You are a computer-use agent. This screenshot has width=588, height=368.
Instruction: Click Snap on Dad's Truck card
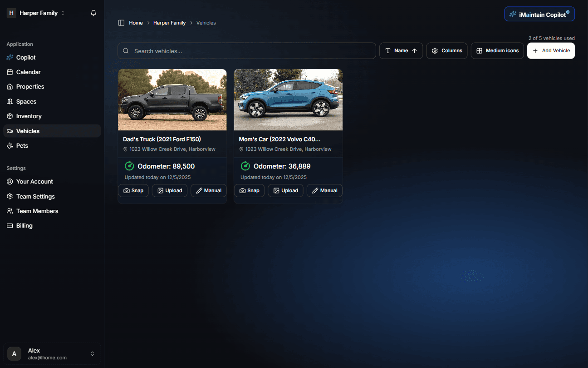point(133,191)
